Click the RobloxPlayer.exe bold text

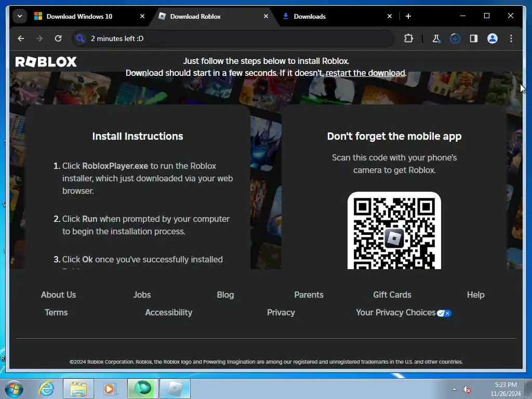pos(115,166)
